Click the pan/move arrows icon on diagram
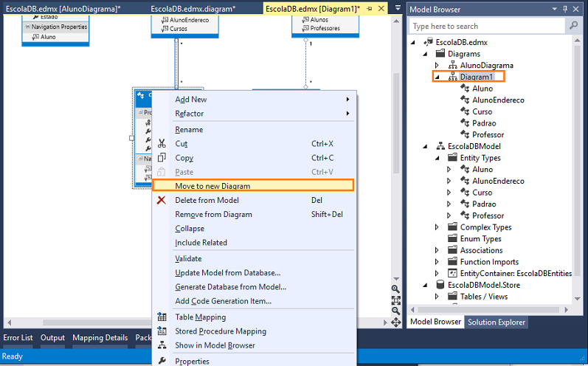588x366 pixels. point(395,322)
